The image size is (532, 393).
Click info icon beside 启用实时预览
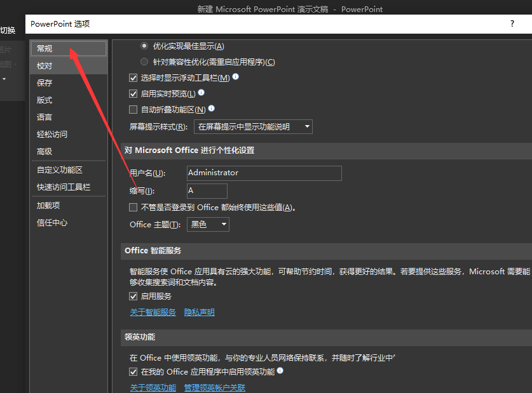point(201,92)
